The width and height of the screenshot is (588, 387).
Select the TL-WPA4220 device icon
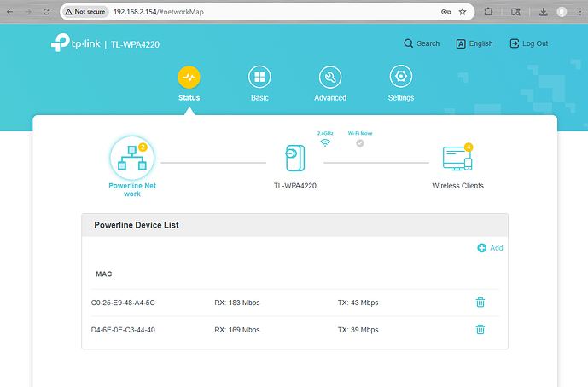pyautogui.click(x=295, y=158)
